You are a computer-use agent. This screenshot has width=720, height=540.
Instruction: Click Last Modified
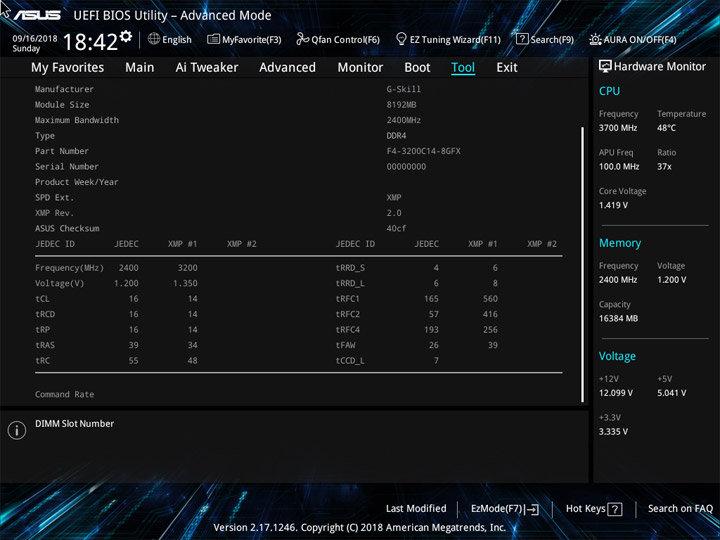click(416, 508)
